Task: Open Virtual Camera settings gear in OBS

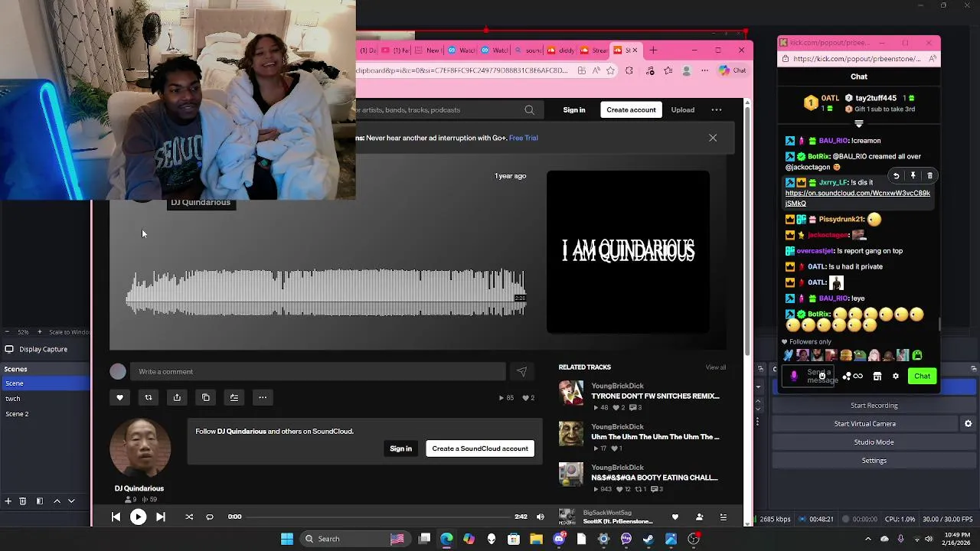Action: pos(968,424)
